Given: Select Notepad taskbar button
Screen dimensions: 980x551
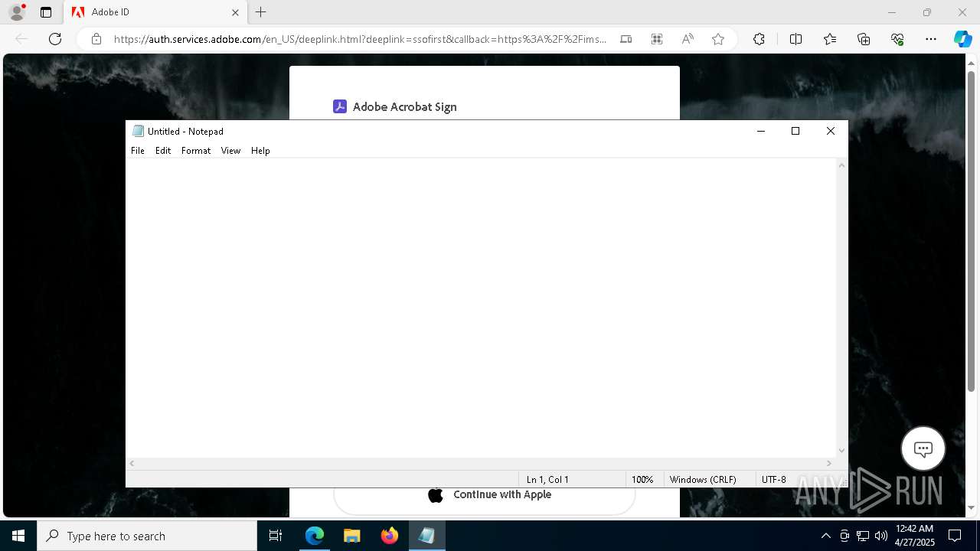Looking at the screenshot, I should 426,536.
